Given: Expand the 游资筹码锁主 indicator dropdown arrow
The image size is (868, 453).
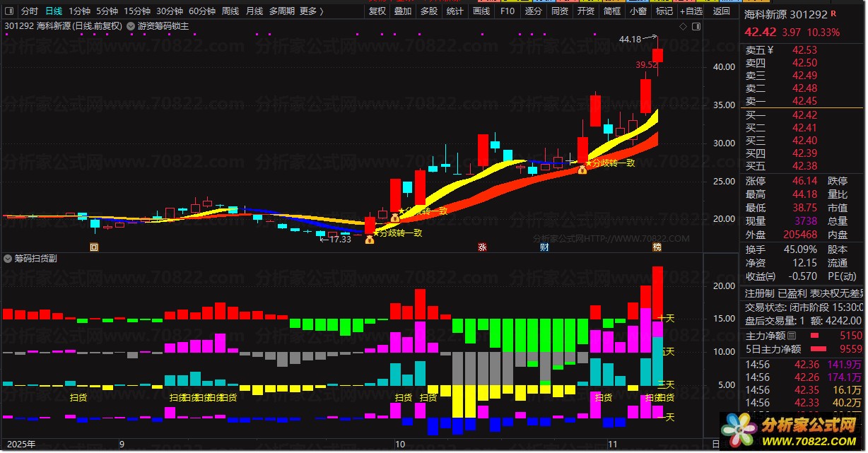Looking at the screenshot, I should tap(130, 26).
